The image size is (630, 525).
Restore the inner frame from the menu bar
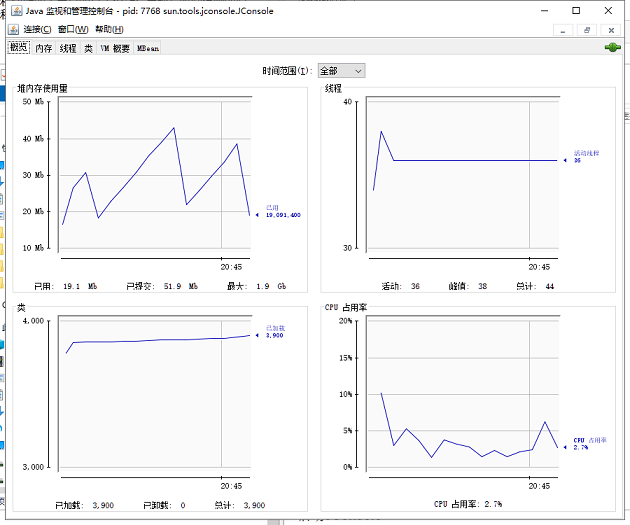[589, 29]
